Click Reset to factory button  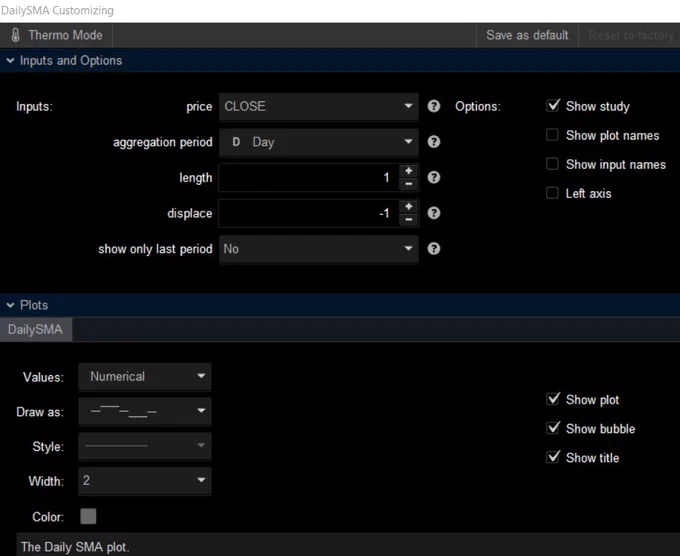click(630, 35)
